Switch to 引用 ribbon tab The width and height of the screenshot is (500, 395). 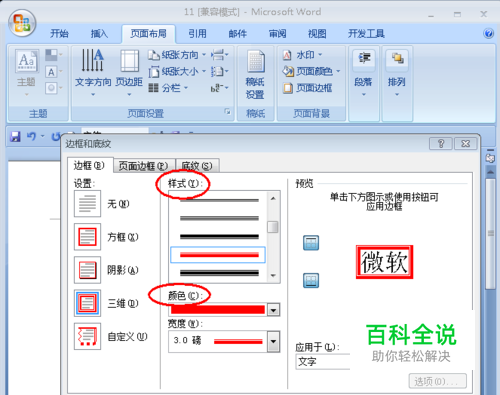pos(197,34)
